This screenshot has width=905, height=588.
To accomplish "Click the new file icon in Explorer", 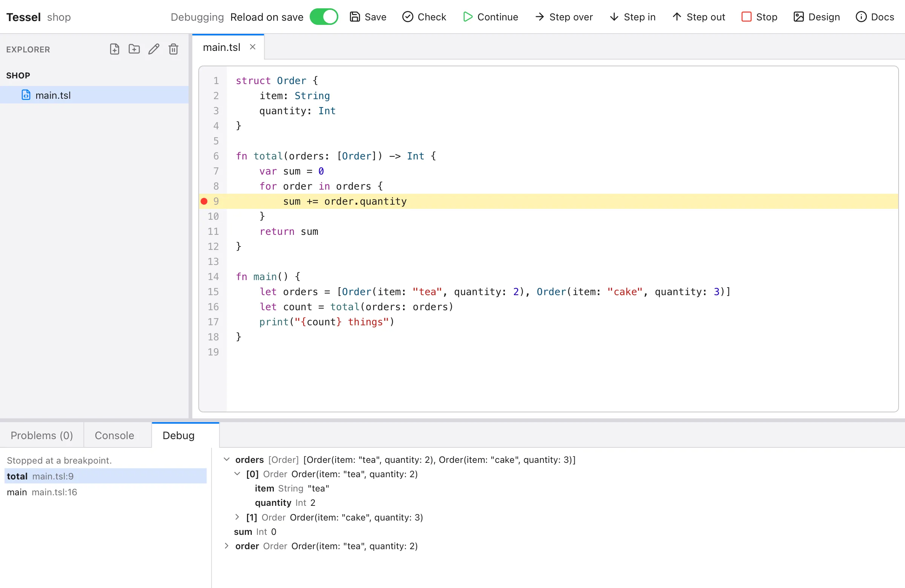I will pos(115,49).
